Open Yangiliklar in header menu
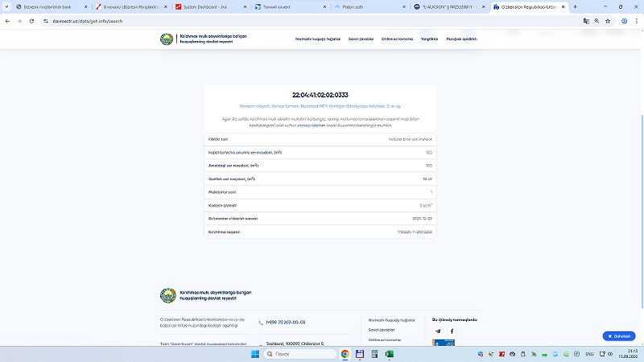The width and height of the screenshot is (644, 362). (429, 39)
